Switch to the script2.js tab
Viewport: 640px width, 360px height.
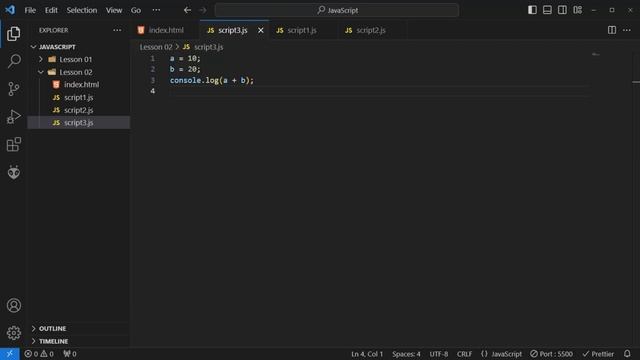tap(371, 30)
